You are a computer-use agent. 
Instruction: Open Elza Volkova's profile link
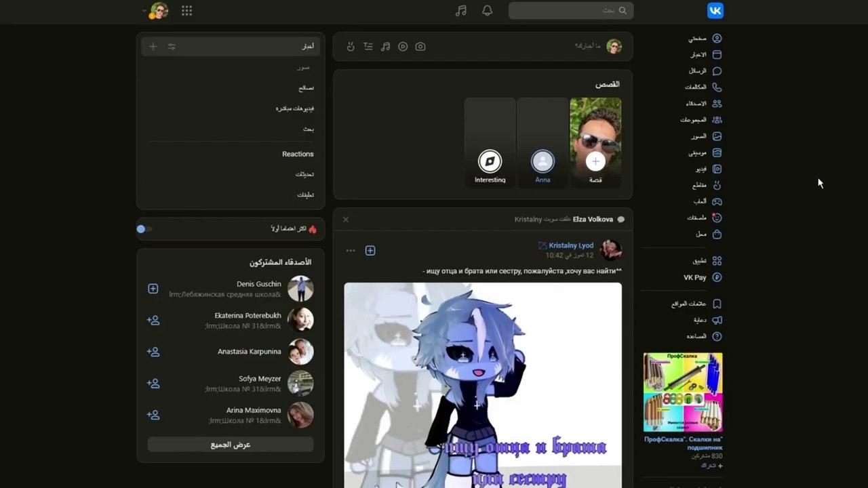tap(593, 220)
